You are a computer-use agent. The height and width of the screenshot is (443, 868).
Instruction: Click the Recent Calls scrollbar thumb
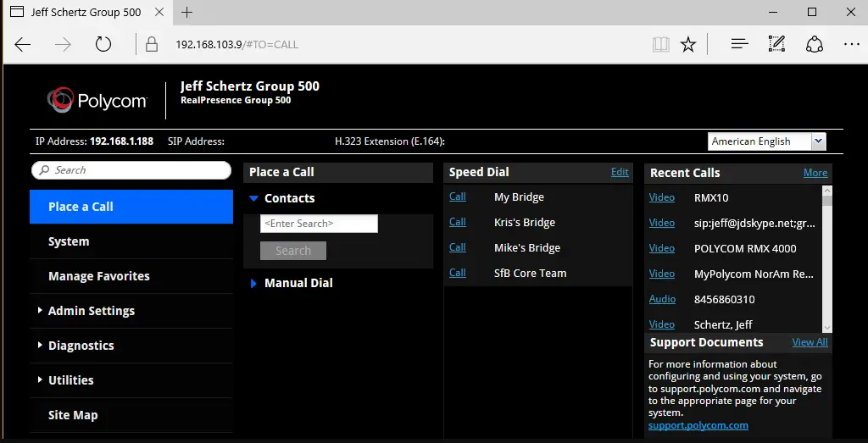pyautogui.click(x=827, y=200)
